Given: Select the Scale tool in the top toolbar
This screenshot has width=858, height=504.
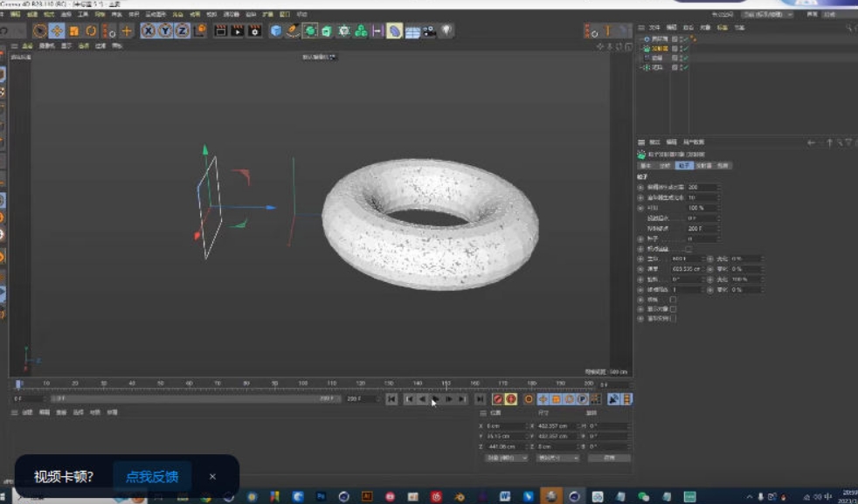Looking at the screenshot, I should 73,31.
